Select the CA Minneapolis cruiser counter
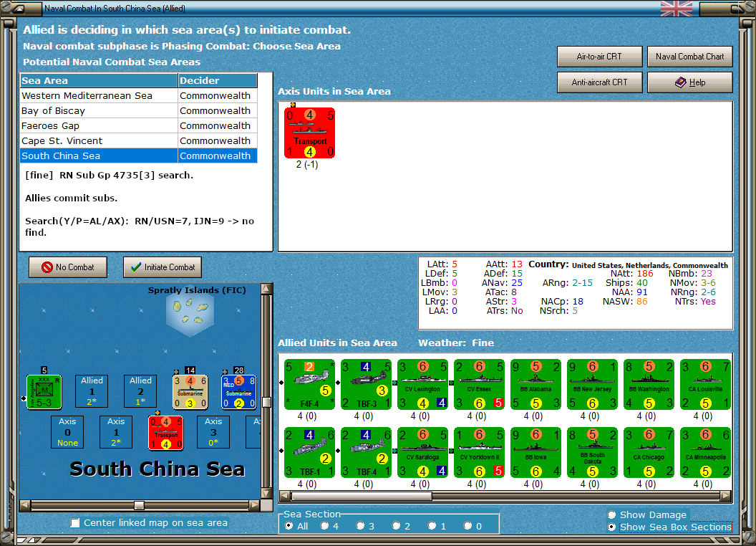Screen dimensions: 756x546 click(705, 452)
